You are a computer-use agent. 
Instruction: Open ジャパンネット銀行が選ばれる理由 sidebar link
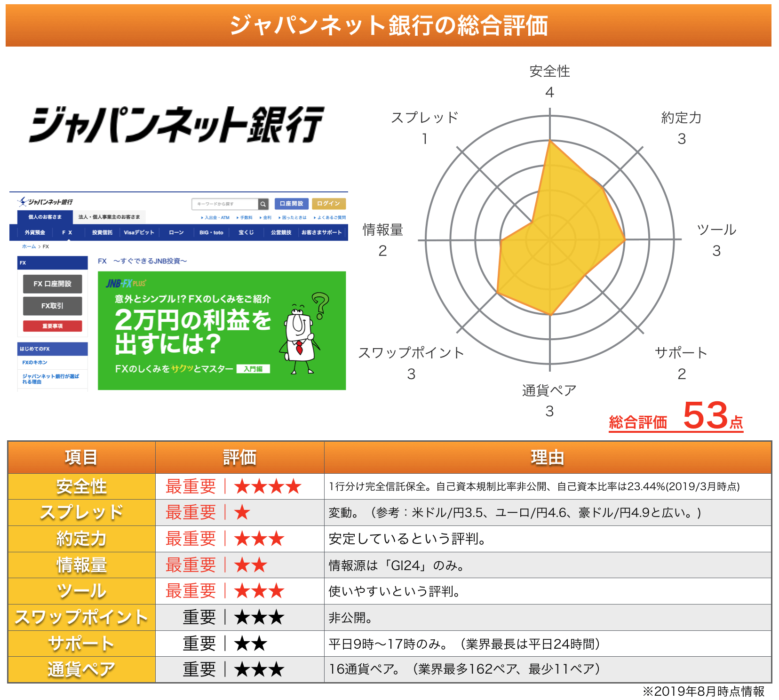pos(50,379)
